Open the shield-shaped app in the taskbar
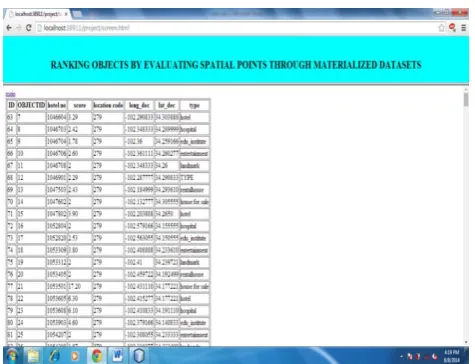 [139, 356]
